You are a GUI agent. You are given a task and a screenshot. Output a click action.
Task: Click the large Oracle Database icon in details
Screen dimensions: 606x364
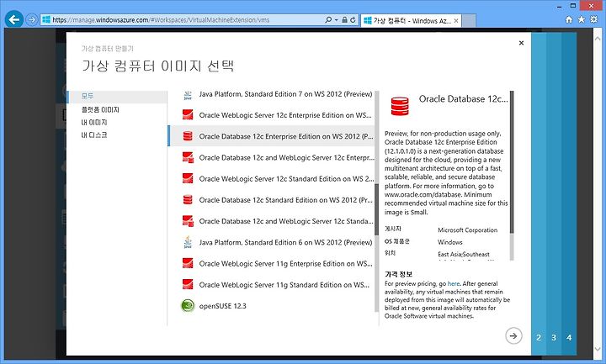pos(400,106)
